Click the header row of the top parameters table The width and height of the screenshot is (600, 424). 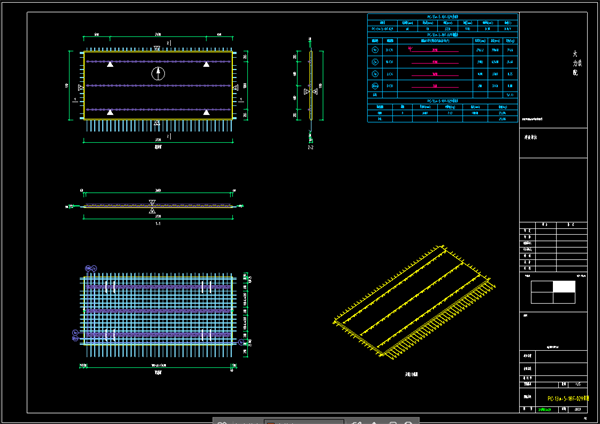[x=443, y=23]
